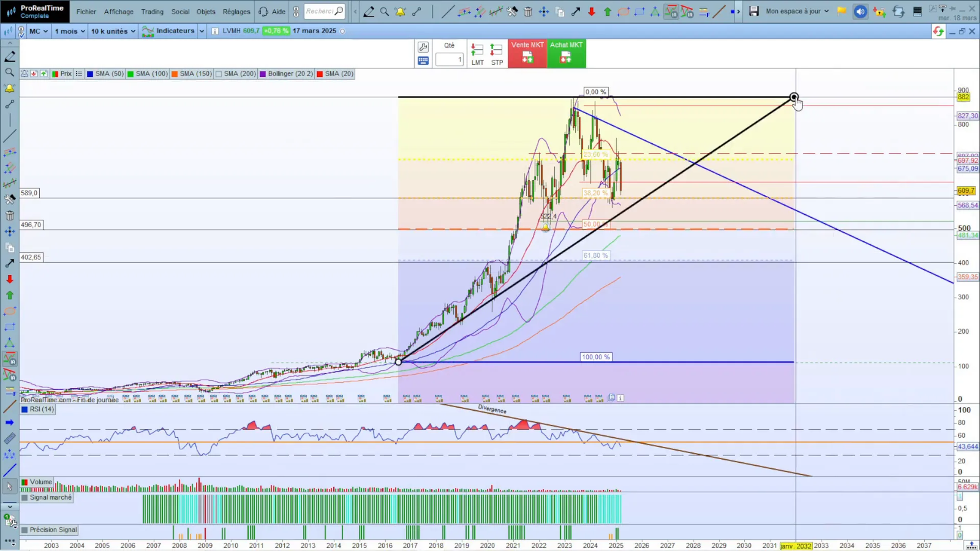The height and width of the screenshot is (551, 980).
Task: Click the headset Aide icon
Action: click(x=263, y=11)
